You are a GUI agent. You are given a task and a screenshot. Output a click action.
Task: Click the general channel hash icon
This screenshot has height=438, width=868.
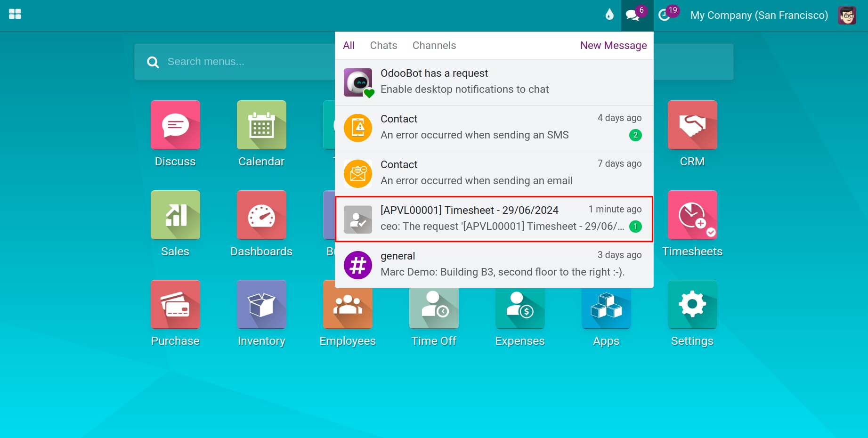358,265
